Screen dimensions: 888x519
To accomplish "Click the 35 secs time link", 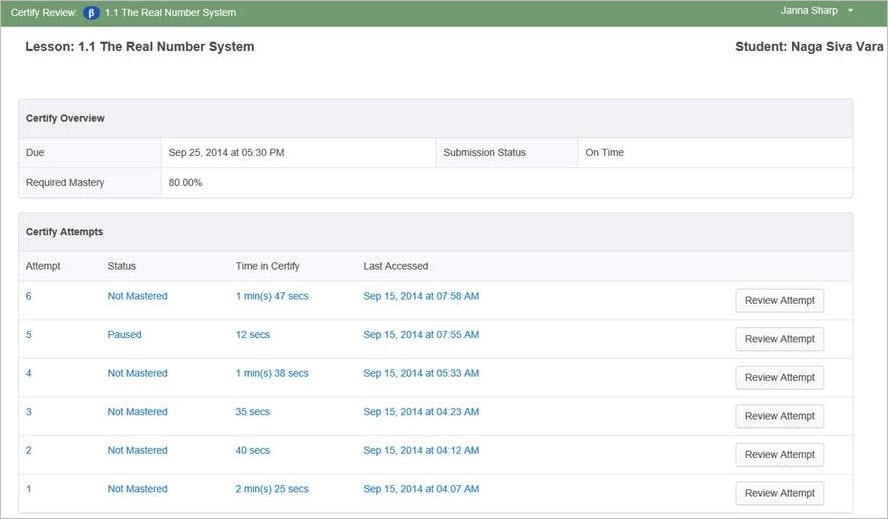I will (253, 412).
